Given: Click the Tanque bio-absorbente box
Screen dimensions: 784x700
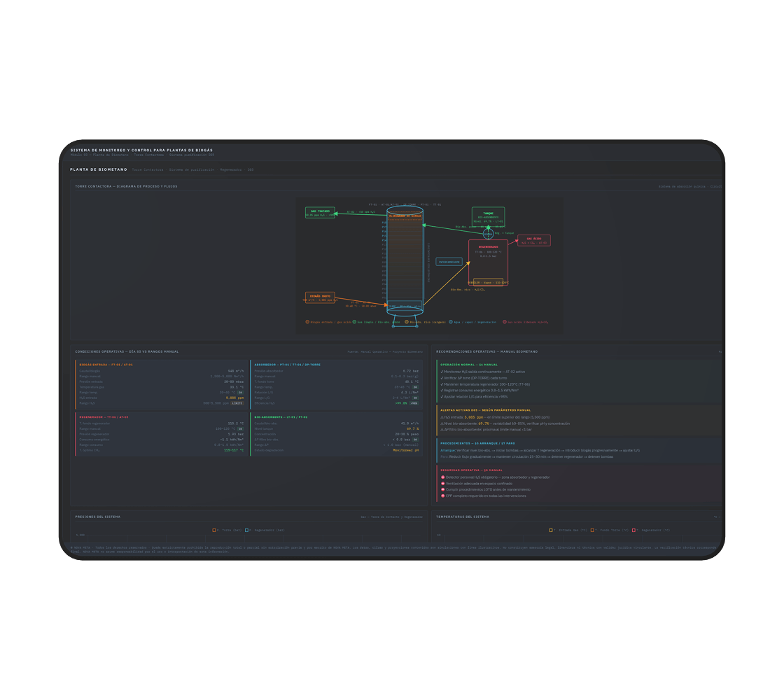Looking at the screenshot, I should [488, 216].
